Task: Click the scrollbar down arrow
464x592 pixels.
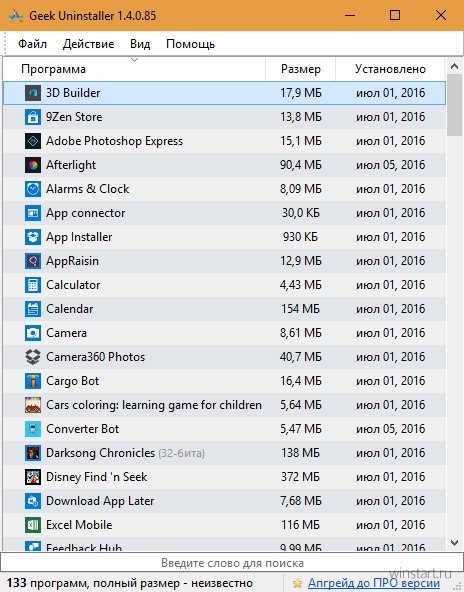Action: (455, 543)
